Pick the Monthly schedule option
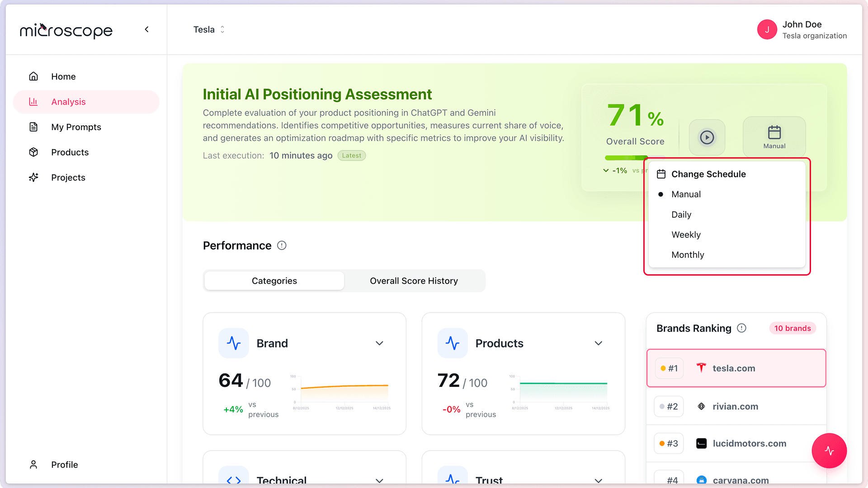The image size is (868, 488). click(x=687, y=255)
